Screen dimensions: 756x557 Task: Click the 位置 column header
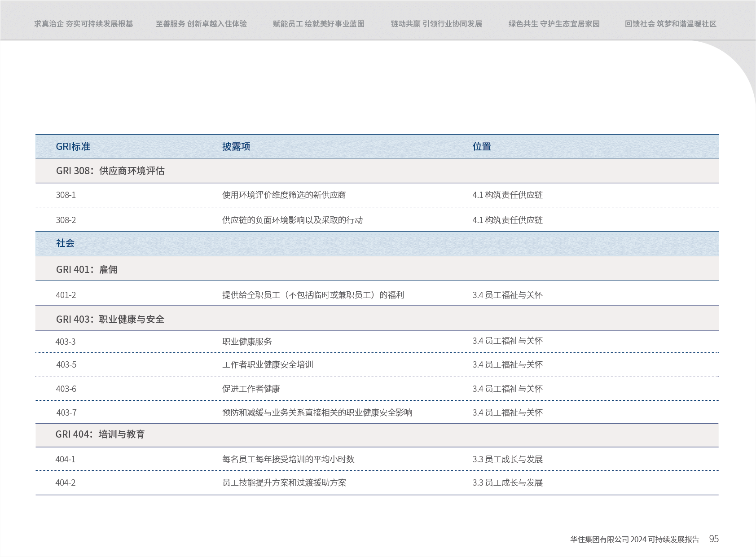pos(482,147)
